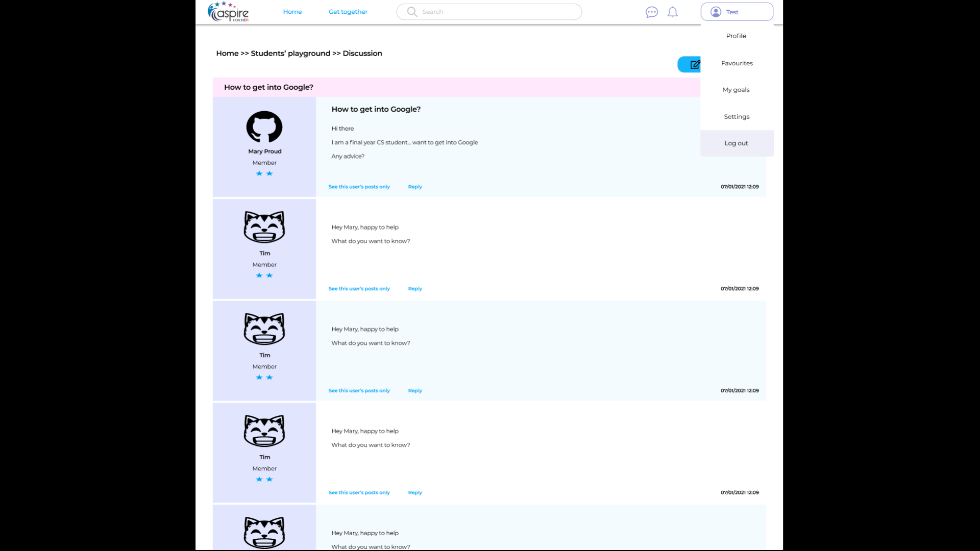This screenshot has height=551, width=980.
Task: Open the chat messages icon
Action: pyautogui.click(x=651, y=12)
